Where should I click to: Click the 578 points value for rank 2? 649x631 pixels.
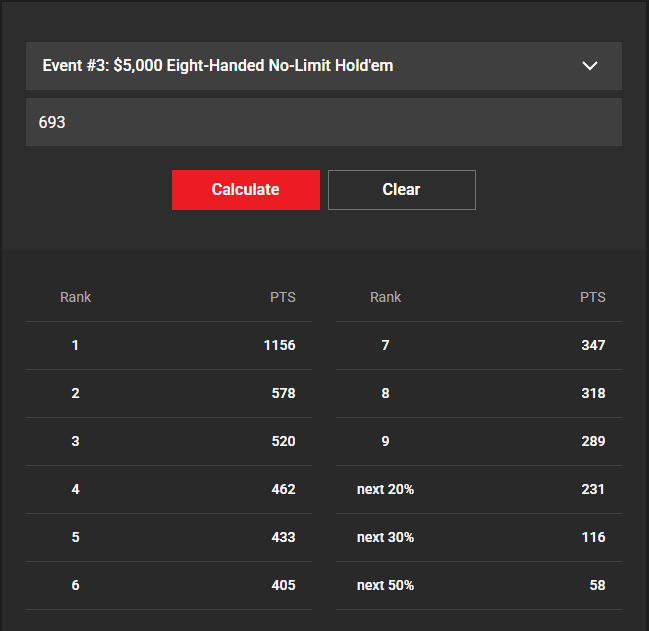(283, 393)
